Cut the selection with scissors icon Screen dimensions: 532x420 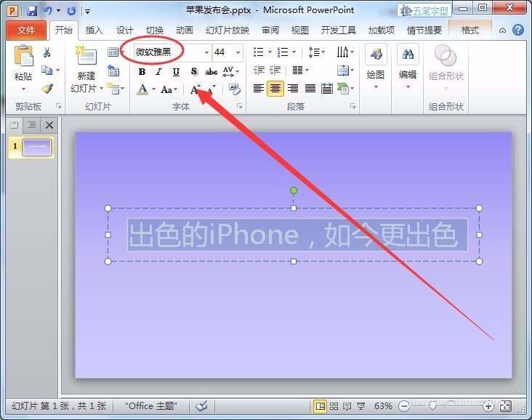pyautogui.click(x=47, y=52)
